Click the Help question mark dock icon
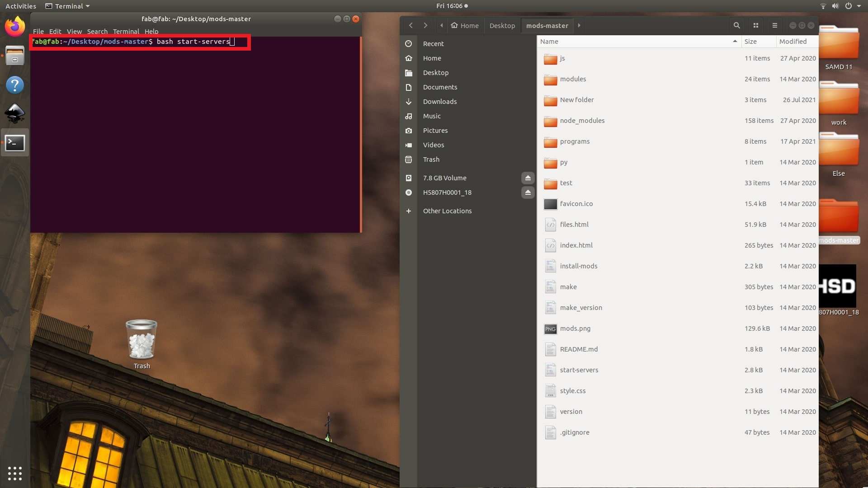868x488 pixels. (15, 85)
